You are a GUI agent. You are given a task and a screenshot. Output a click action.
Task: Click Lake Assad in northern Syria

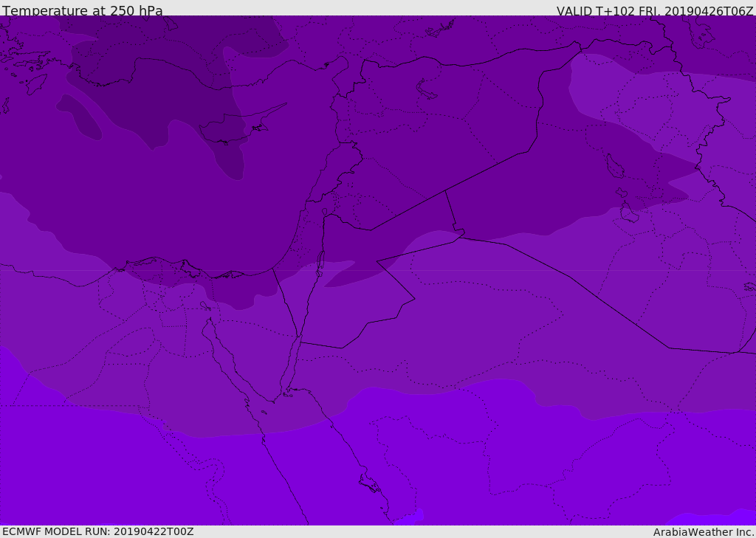pyautogui.click(x=427, y=89)
